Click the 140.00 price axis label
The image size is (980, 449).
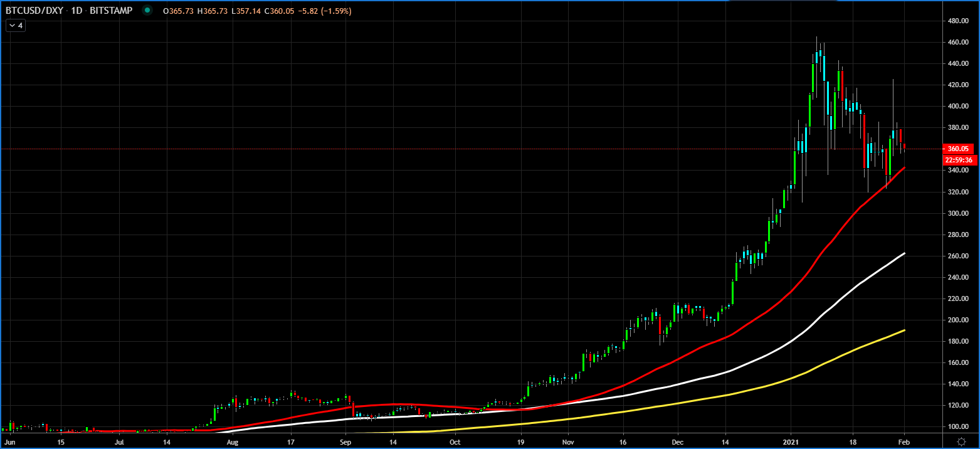959,384
